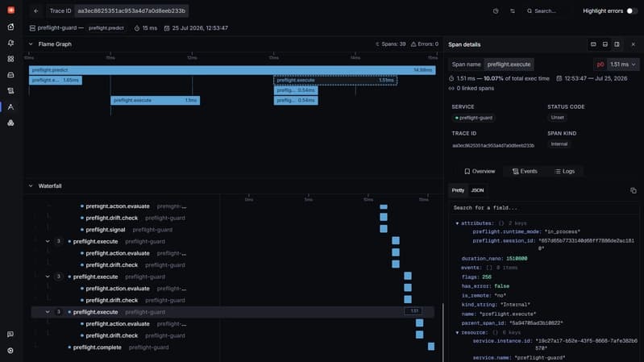Image resolution: width=644 pixels, height=362 pixels.
Task: Click the has_error false value
Action: (501, 286)
